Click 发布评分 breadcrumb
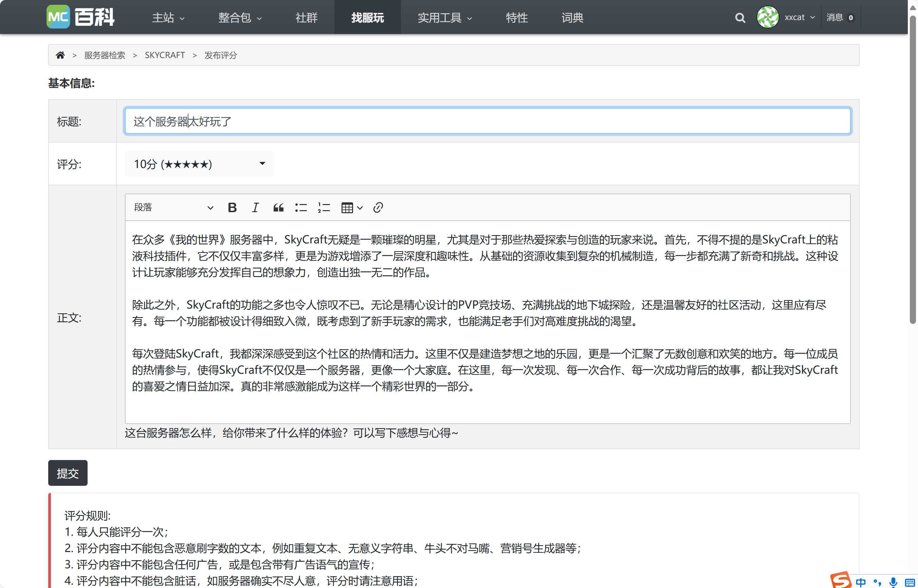918x588 pixels. [221, 55]
